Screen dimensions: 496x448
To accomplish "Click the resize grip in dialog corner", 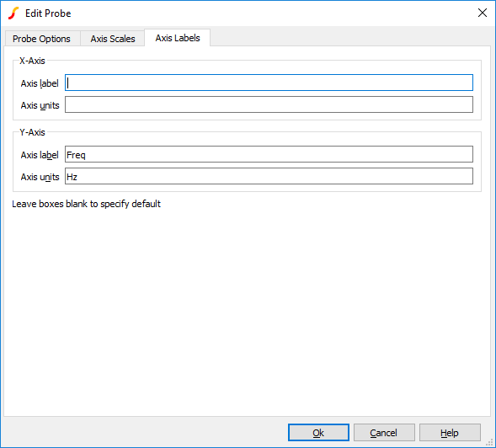I will click(x=489, y=442).
